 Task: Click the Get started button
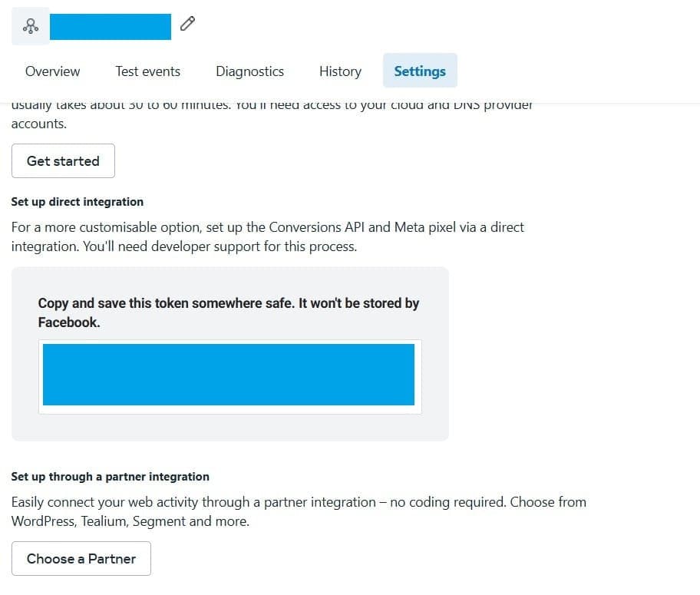[63, 160]
